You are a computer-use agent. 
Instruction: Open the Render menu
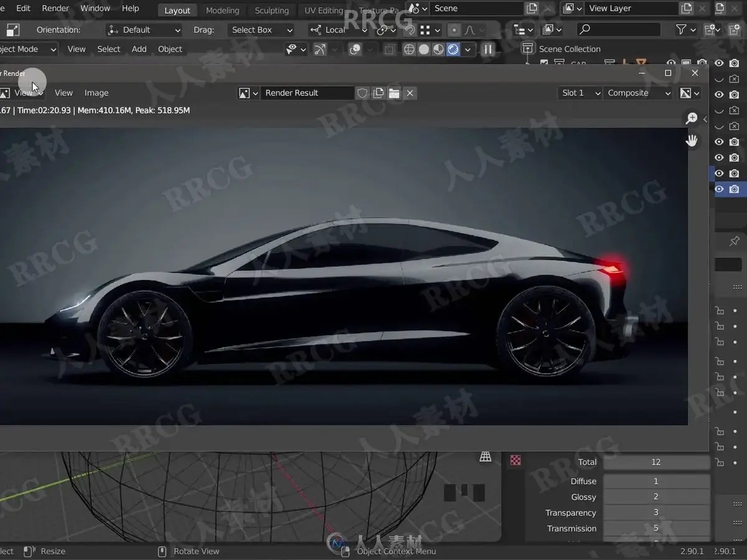(55, 8)
